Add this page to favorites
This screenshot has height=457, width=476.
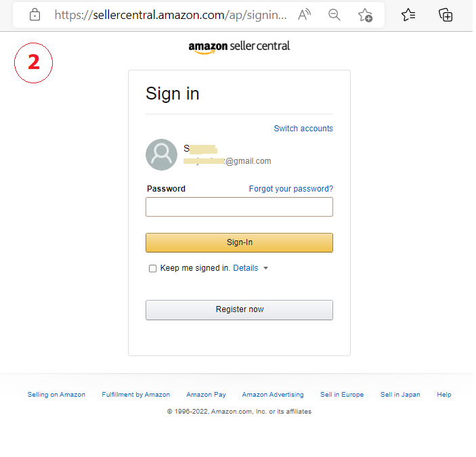click(365, 15)
